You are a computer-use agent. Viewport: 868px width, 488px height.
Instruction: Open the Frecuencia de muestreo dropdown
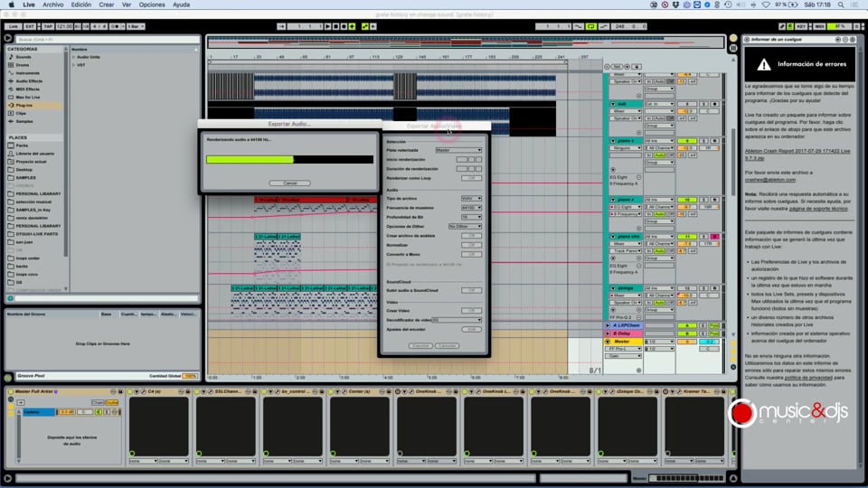(471, 208)
